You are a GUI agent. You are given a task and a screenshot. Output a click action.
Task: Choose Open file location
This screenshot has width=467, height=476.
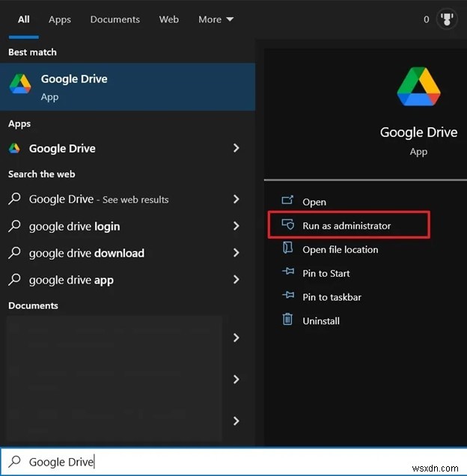click(341, 249)
